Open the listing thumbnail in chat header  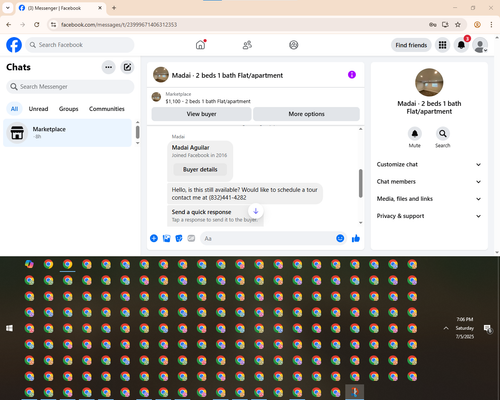(x=161, y=75)
